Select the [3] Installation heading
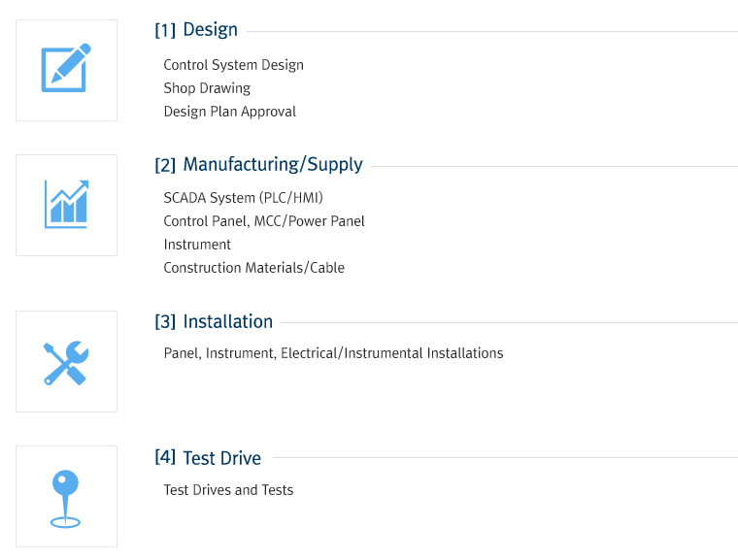This screenshot has height=560, width=738. point(214,322)
